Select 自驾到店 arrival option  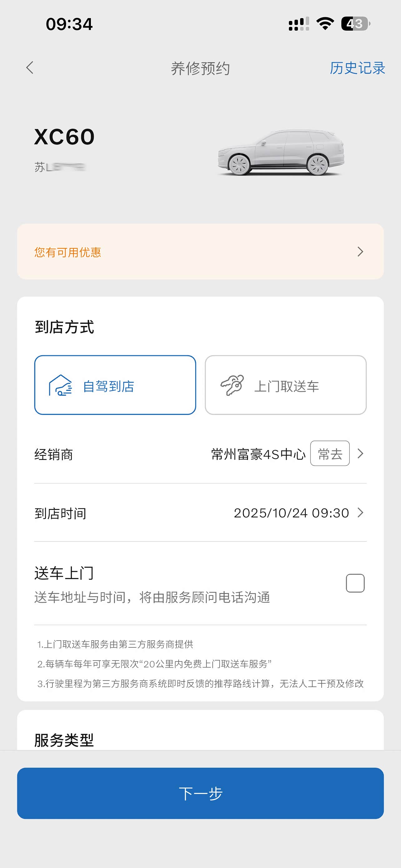(115, 385)
